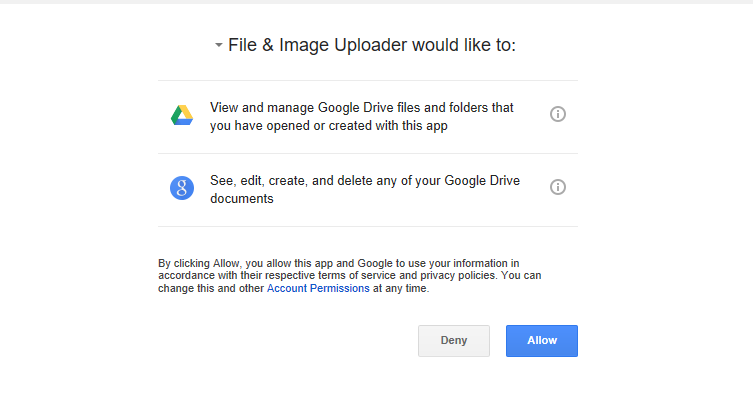Click the 'By clicking Allow' disclaimer text
Screen dimensions: 753x414
pos(350,276)
